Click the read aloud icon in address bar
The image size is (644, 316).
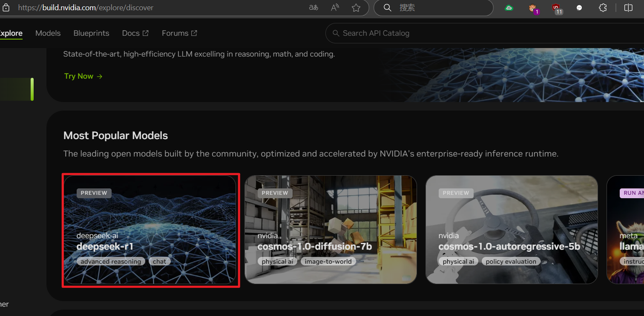(335, 8)
